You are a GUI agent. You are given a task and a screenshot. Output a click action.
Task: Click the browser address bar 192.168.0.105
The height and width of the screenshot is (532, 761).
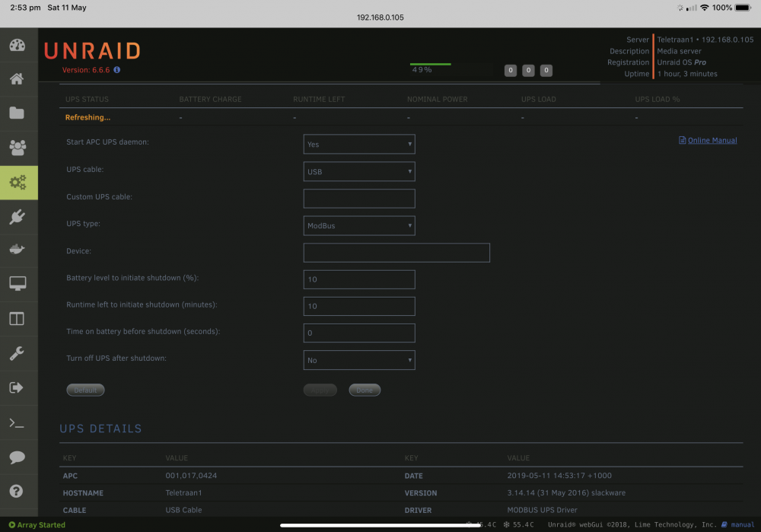380,18
